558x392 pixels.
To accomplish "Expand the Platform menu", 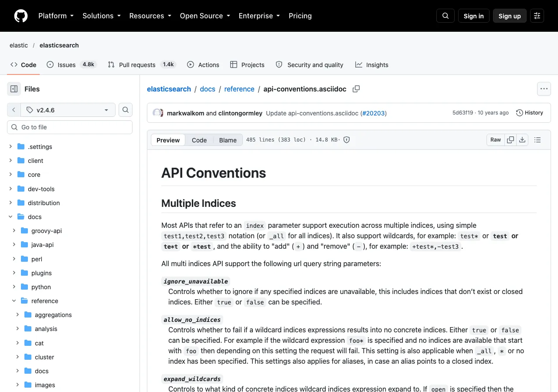I will [56, 16].
